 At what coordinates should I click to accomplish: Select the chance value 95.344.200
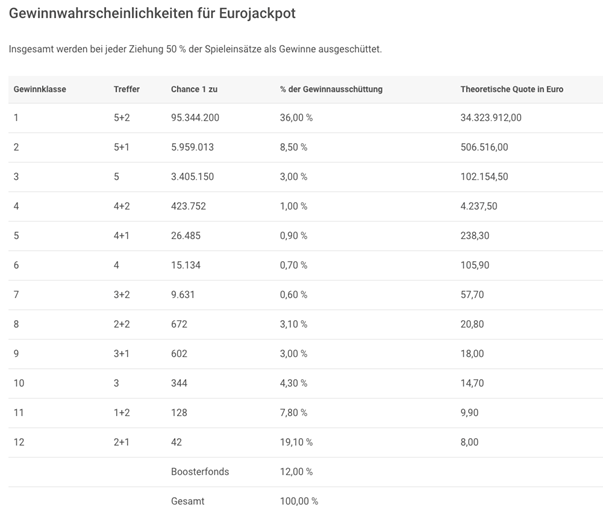[x=195, y=118]
